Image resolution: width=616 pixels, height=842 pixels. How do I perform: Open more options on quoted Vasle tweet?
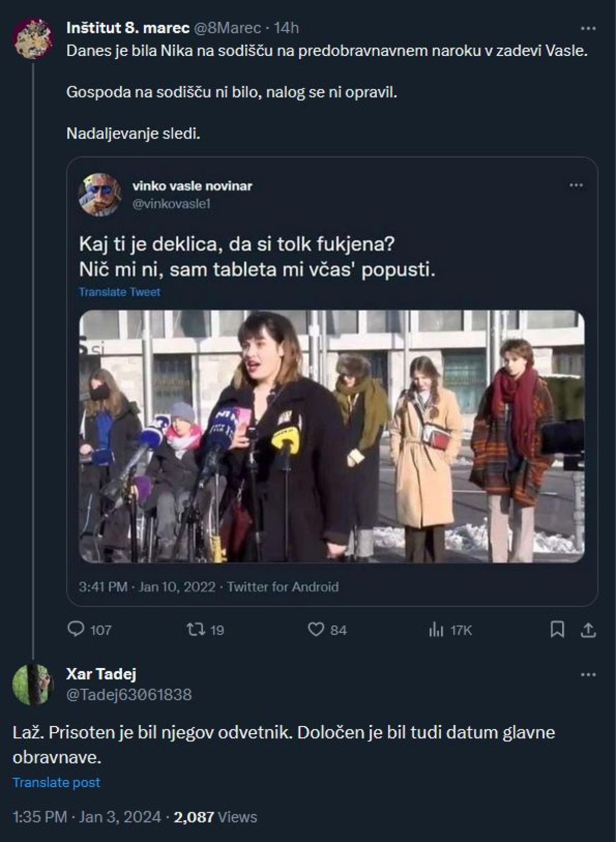[x=576, y=185]
